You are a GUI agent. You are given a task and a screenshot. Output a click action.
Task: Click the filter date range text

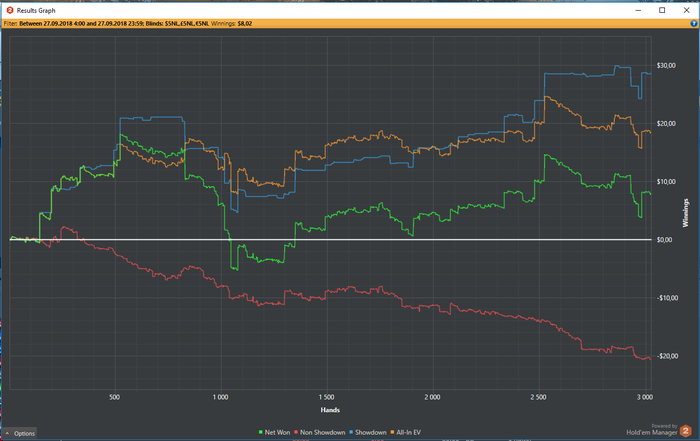[81, 24]
